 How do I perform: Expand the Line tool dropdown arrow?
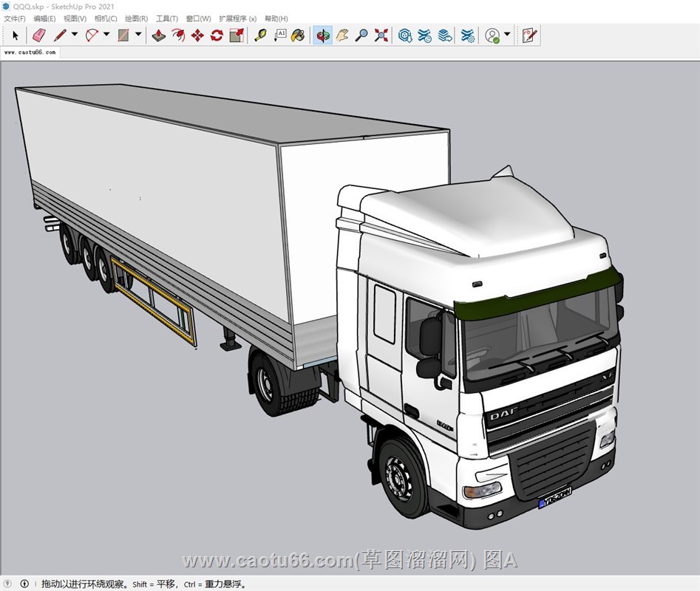(75, 35)
